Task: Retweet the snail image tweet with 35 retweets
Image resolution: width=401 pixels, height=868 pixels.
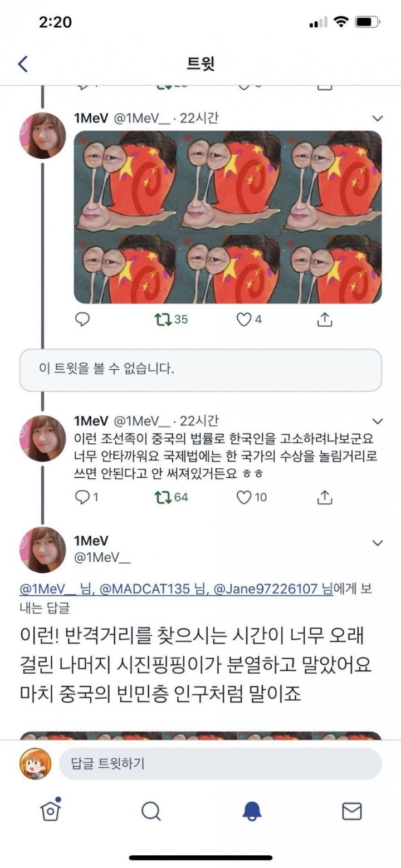Action: tap(162, 319)
